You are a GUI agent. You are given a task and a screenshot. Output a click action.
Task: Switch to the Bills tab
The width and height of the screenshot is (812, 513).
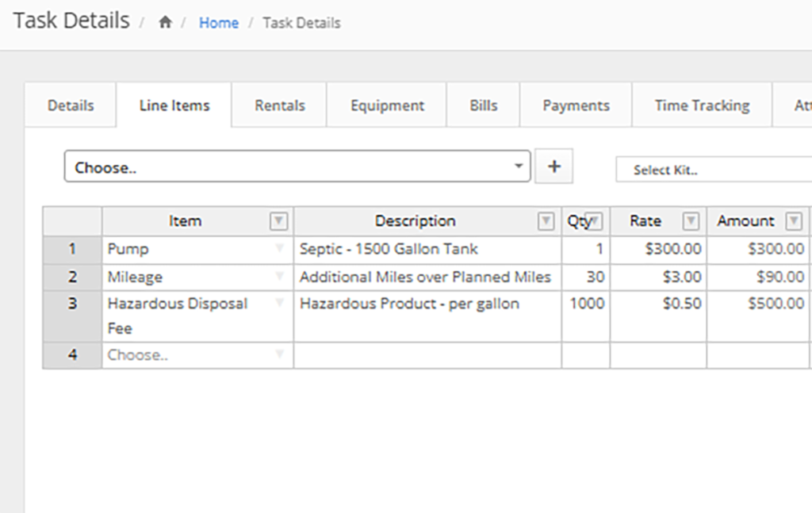pos(483,105)
